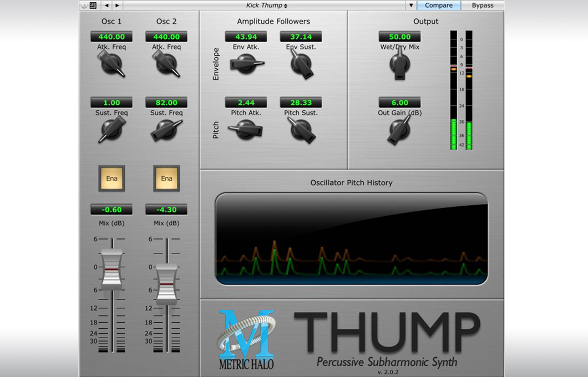Screen dimensions: 588x377
Task: Click the Osc 2 heading
Action: click(166, 22)
